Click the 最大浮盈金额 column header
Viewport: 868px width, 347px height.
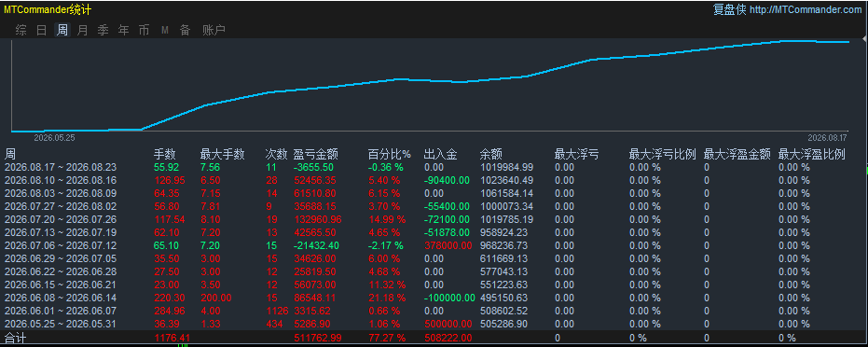(737, 155)
